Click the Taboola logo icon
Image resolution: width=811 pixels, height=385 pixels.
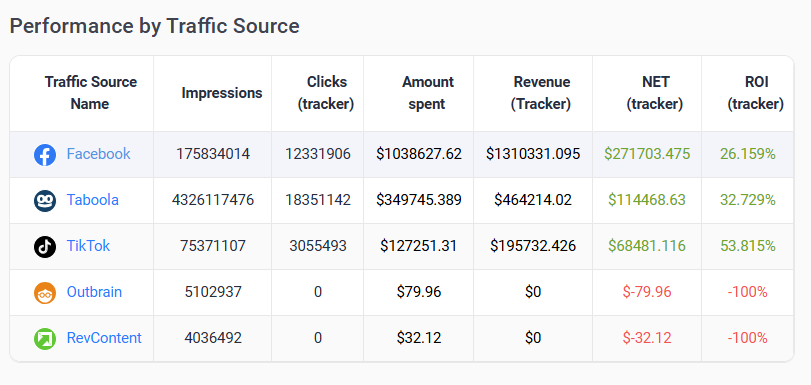point(45,201)
